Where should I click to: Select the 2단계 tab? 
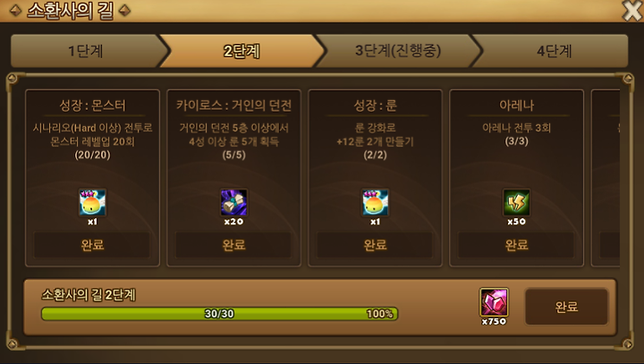coord(241,51)
